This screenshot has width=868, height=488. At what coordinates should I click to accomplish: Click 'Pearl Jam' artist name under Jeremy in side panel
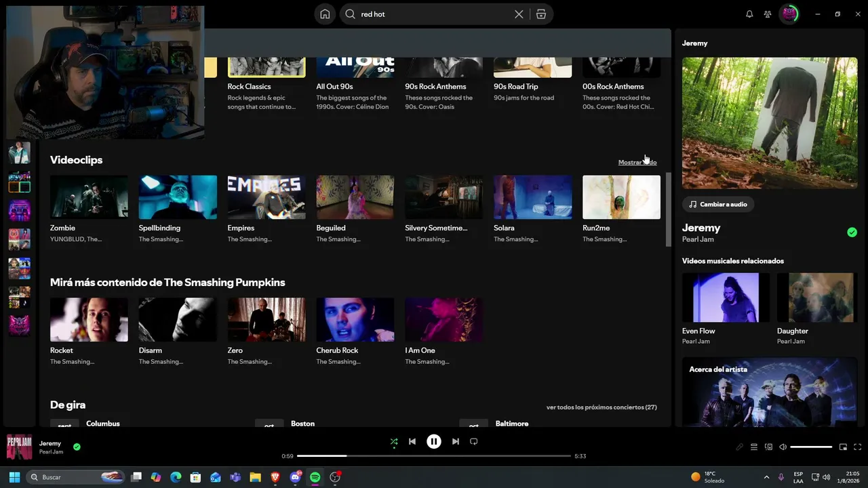point(698,240)
